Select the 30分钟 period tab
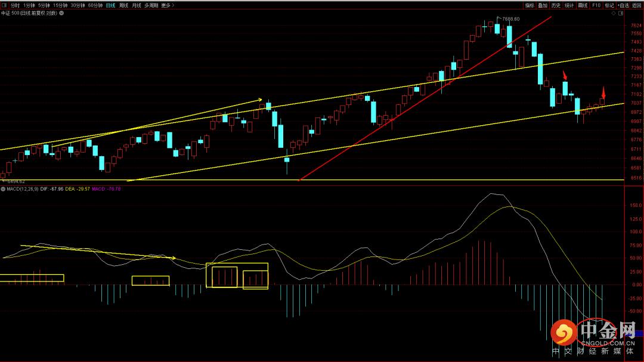644x362 pixels. (x=78, y=5)
